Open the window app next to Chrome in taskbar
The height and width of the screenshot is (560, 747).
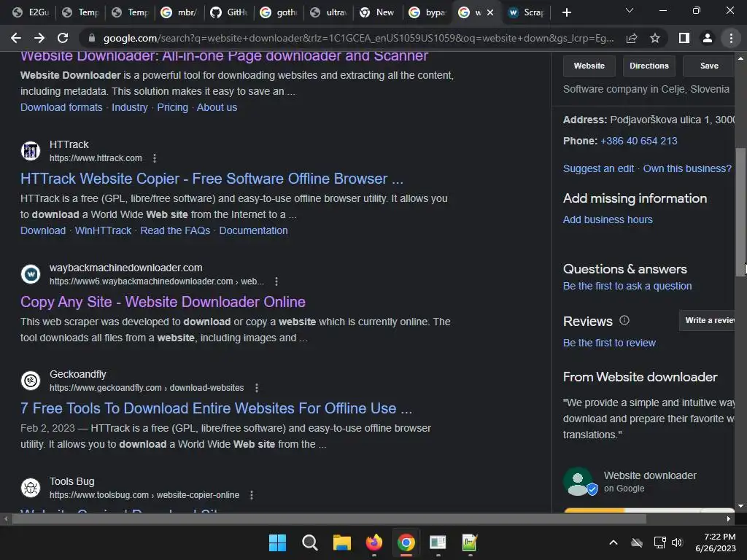(438, 542)
